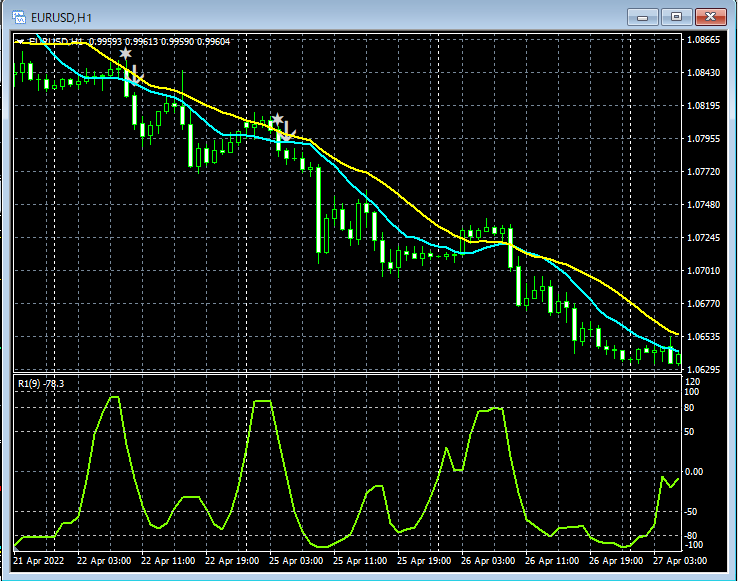This screenshot has height=581, width=739.
Task: Click the 22 Apr 11:00 time label
Action: pos(168,561)
